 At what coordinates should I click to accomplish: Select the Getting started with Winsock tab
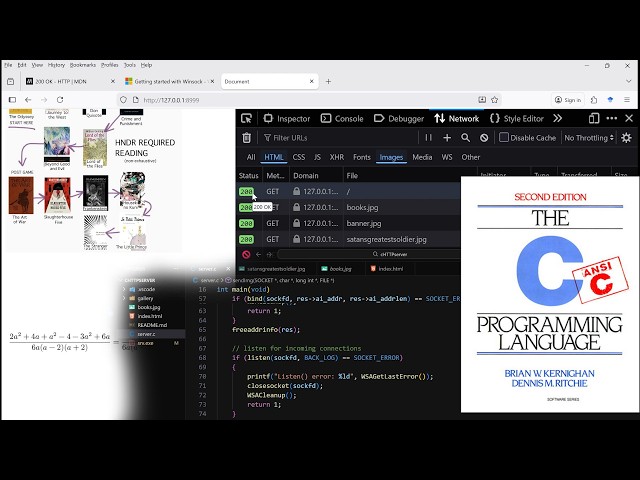tap(169, 82)
